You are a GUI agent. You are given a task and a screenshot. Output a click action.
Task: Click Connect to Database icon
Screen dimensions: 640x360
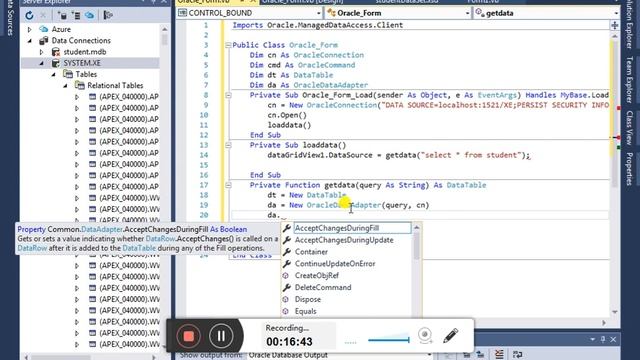[62, 16]
